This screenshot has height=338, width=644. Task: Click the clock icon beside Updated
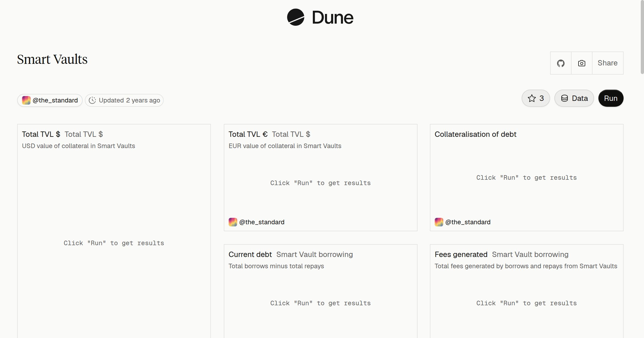92,100
